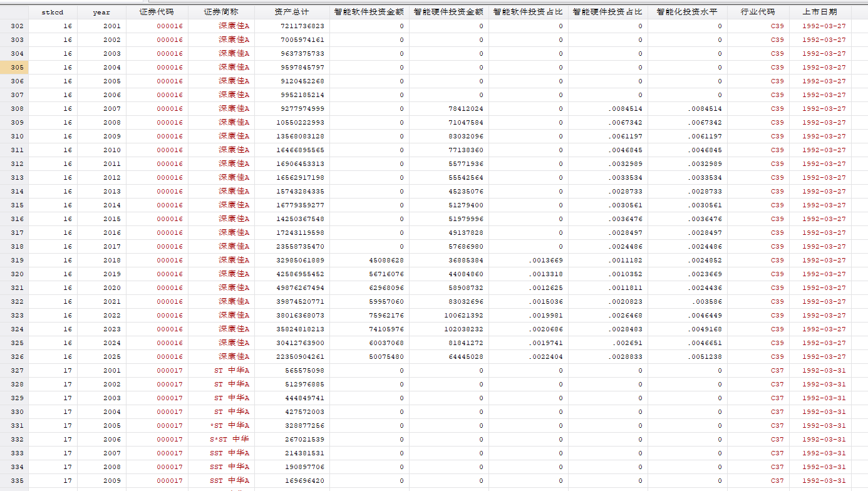Image resolution: width=868 pixels, height=491 pixels.
Task: Select asset total 427572003 in row 330
Action: point(292,411)
